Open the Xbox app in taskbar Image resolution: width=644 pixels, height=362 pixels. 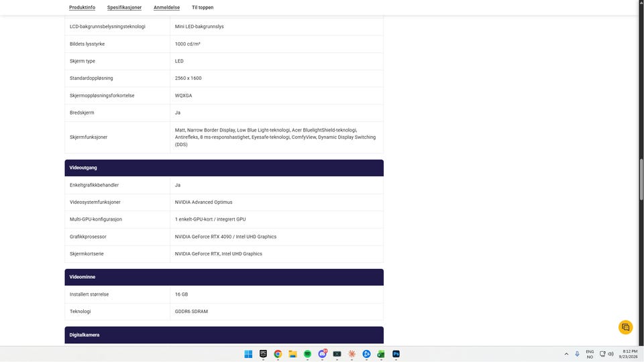337,354
